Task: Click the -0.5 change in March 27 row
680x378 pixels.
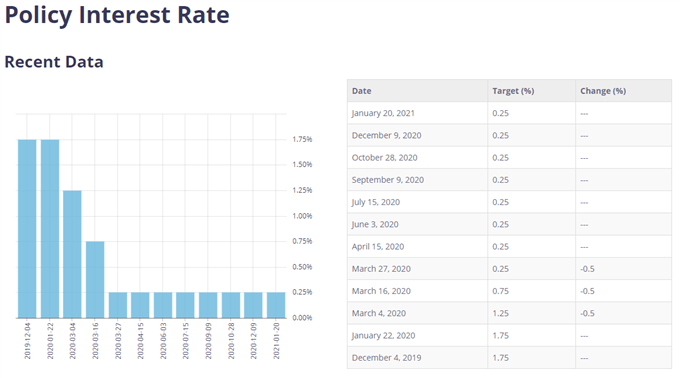Action: pos(587,269)
